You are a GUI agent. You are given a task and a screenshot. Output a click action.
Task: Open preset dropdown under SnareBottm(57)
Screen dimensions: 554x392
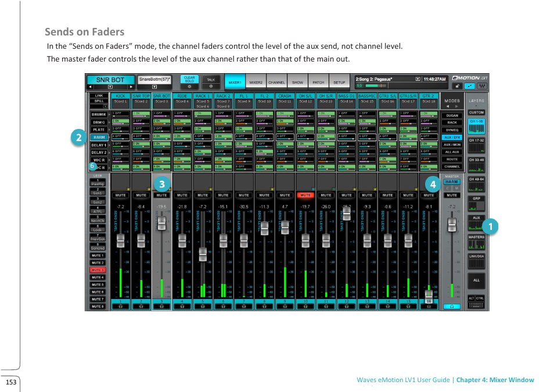pos(154,87)
